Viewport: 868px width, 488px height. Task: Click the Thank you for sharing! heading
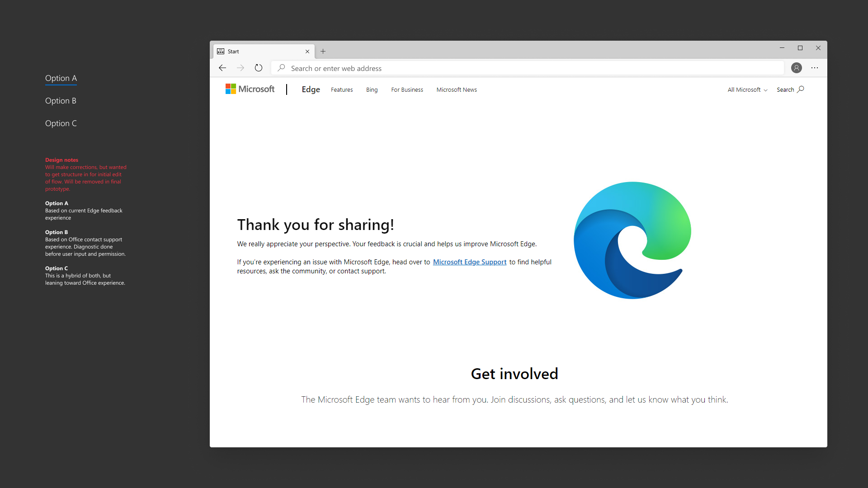tap(316, 225)
